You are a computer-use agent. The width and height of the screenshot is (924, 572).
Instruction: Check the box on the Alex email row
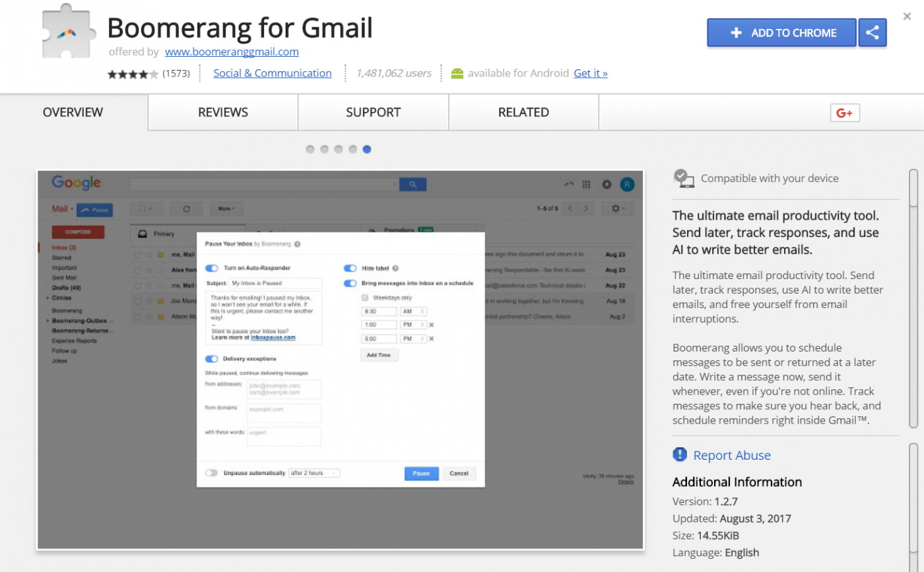click(x=137, y=270)
